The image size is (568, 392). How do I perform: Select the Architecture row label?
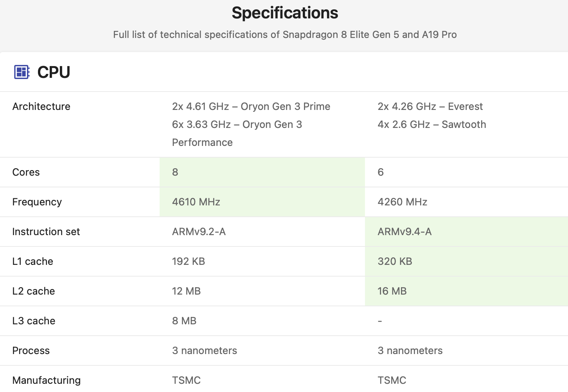[x=41, y=106]
